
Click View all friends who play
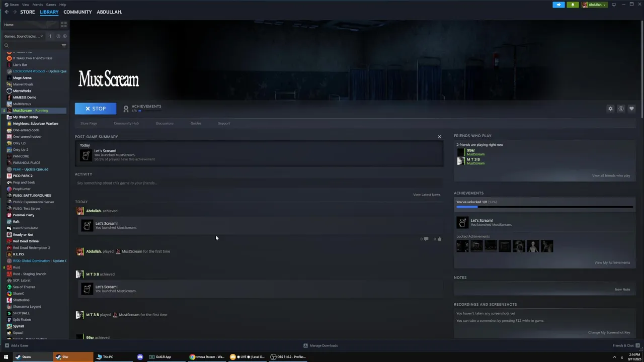[611, 175]
